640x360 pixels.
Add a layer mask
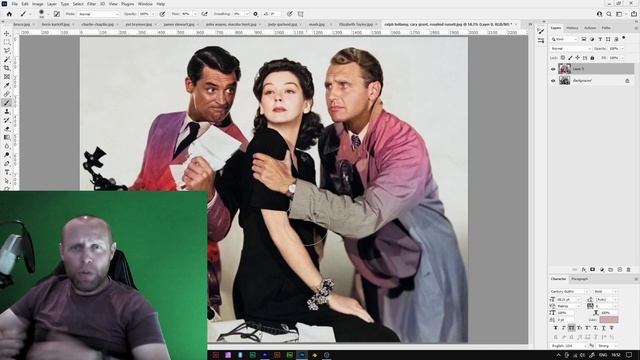pyautogui.click(x=593, y=270)
